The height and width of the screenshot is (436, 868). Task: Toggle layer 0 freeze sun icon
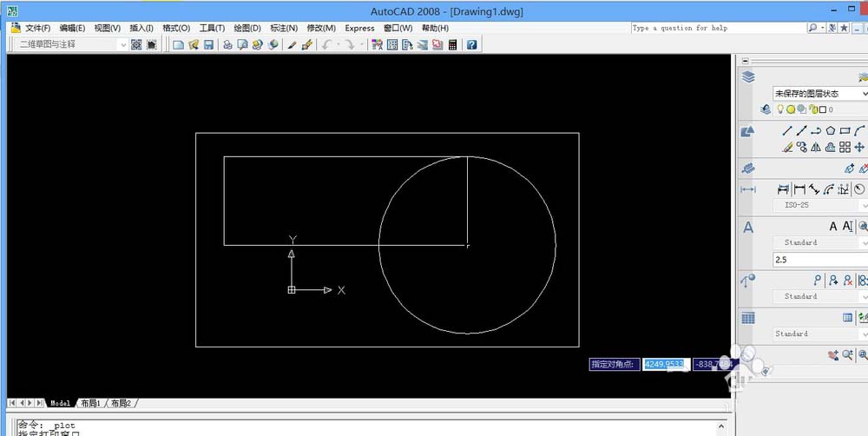coord(791,109)
